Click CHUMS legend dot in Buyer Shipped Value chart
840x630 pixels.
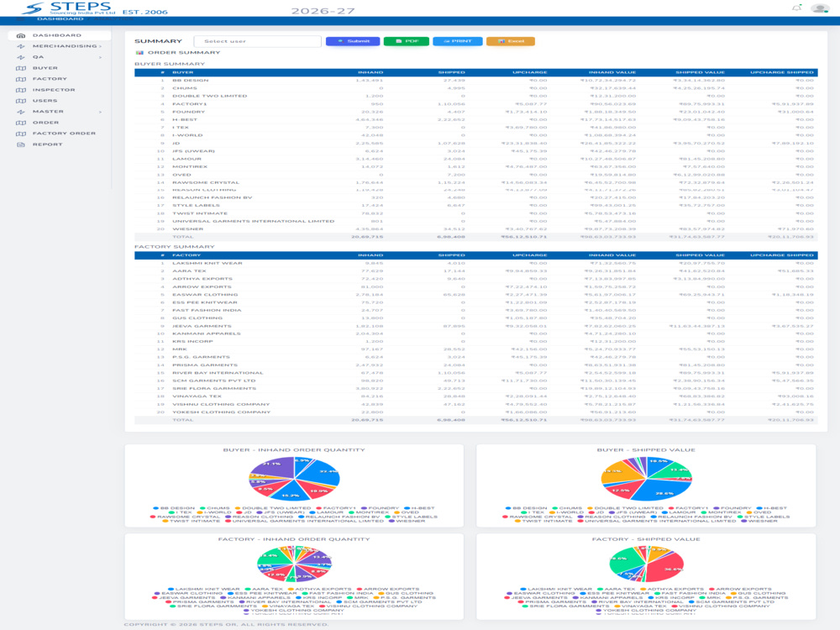554,508
